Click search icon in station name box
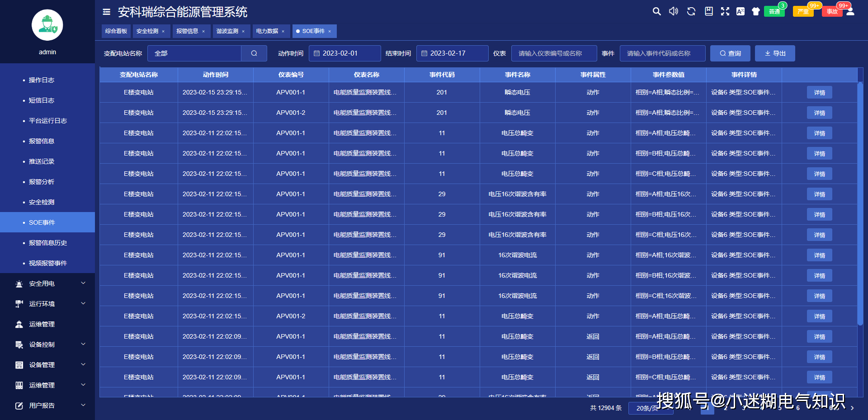The image size is (868, 420). (x=254, y=53)
